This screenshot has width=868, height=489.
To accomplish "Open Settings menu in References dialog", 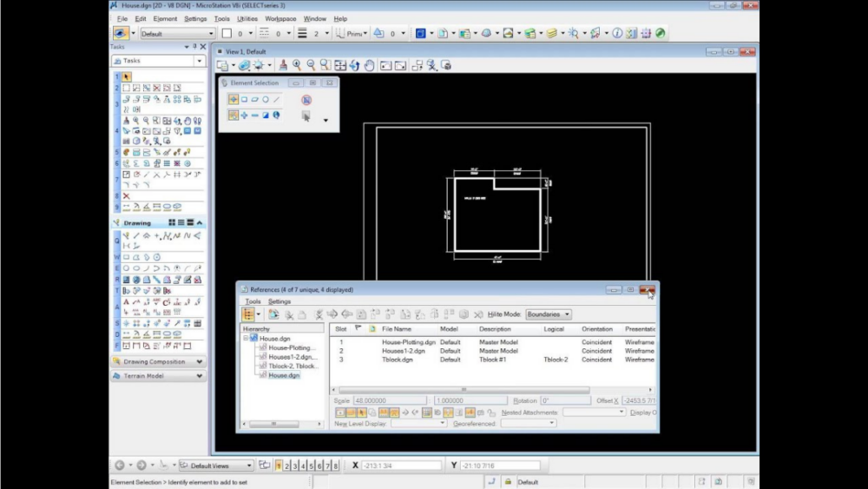I will [x=279, y=301].
